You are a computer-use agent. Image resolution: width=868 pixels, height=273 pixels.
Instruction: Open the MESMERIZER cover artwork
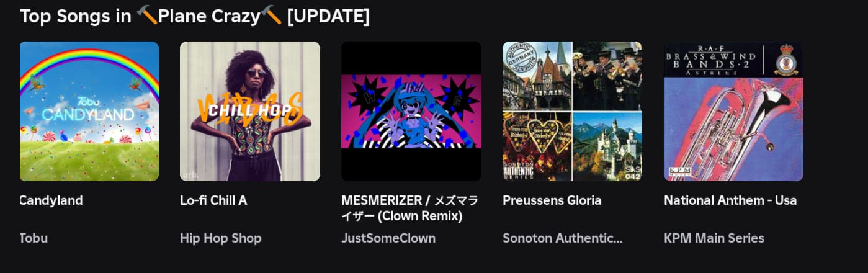point(411,111)
